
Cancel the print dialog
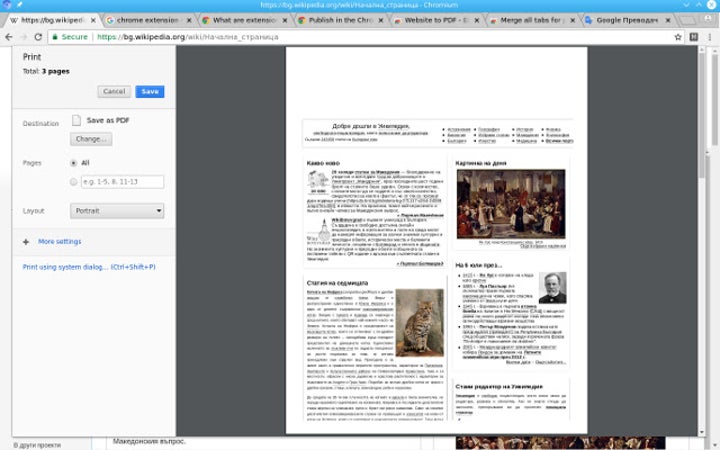tap(114, 91)
